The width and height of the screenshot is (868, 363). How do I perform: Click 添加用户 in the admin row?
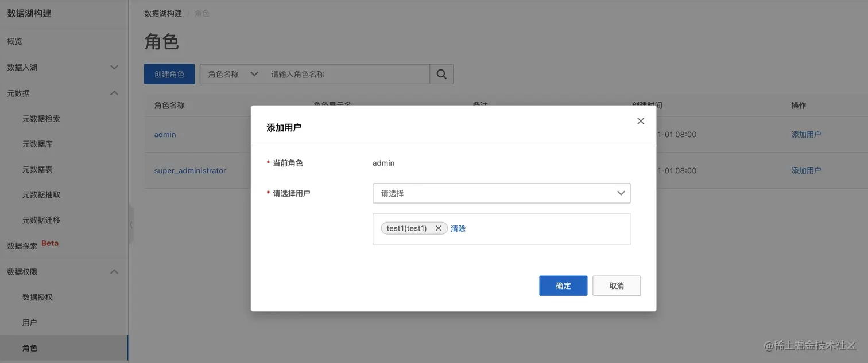point(806,134)
